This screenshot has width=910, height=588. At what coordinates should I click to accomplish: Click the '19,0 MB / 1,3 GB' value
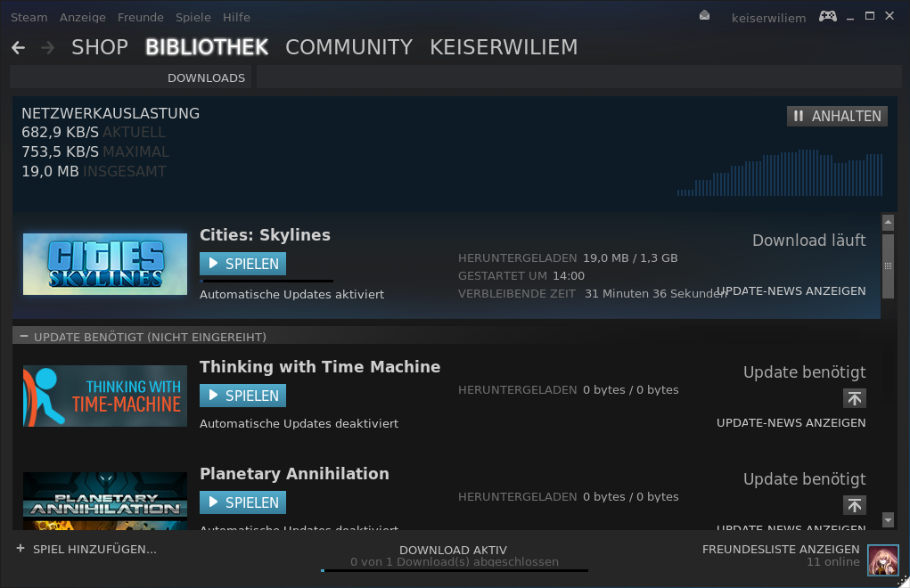click(630, 258)
